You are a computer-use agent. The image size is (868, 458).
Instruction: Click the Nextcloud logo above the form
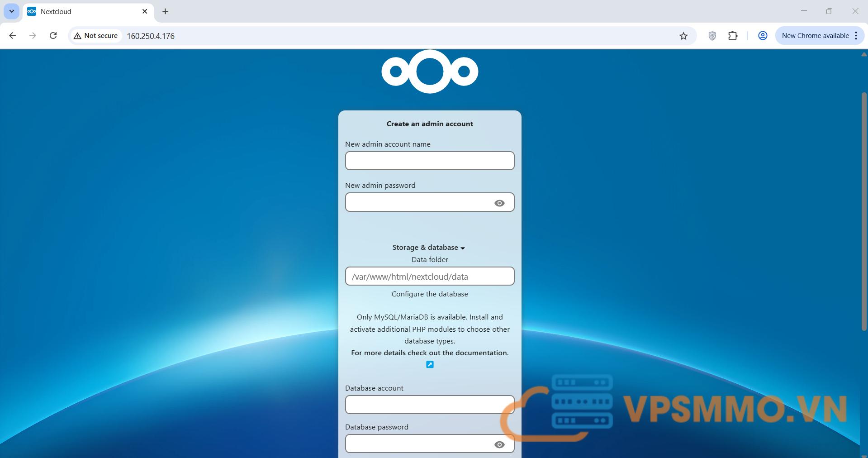429,72
